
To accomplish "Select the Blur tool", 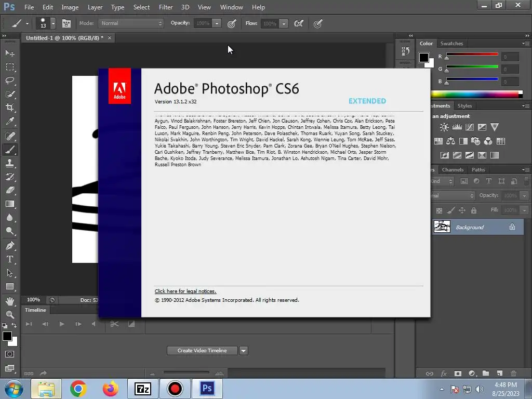I will click(9, 218).
